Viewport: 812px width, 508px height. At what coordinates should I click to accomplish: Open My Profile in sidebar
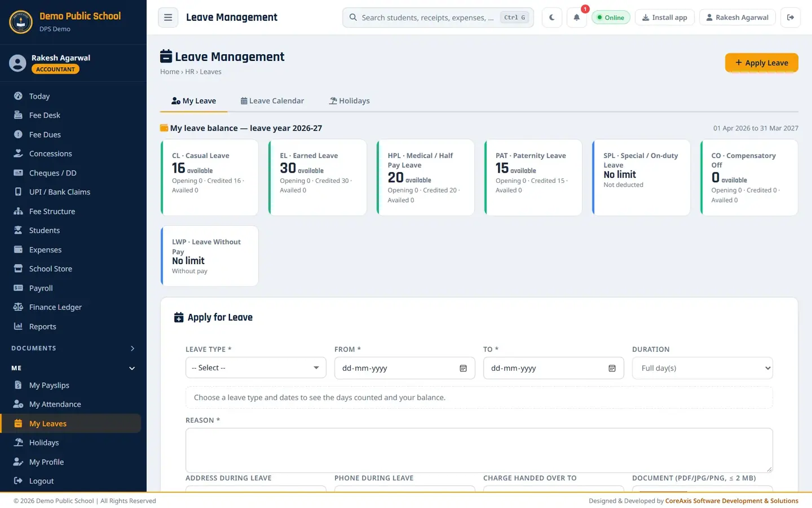coord(71,462)
